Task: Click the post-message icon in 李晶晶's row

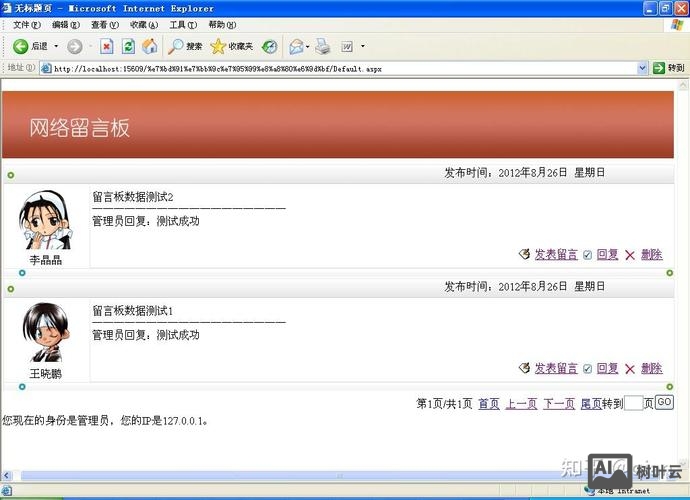Action: click(524, 254)
